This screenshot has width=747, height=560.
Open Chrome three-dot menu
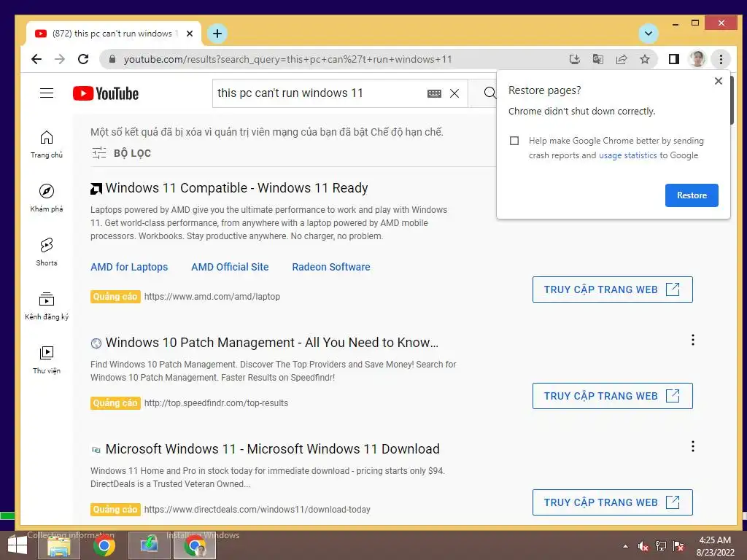pyautogui.click(x=721, y=59)
